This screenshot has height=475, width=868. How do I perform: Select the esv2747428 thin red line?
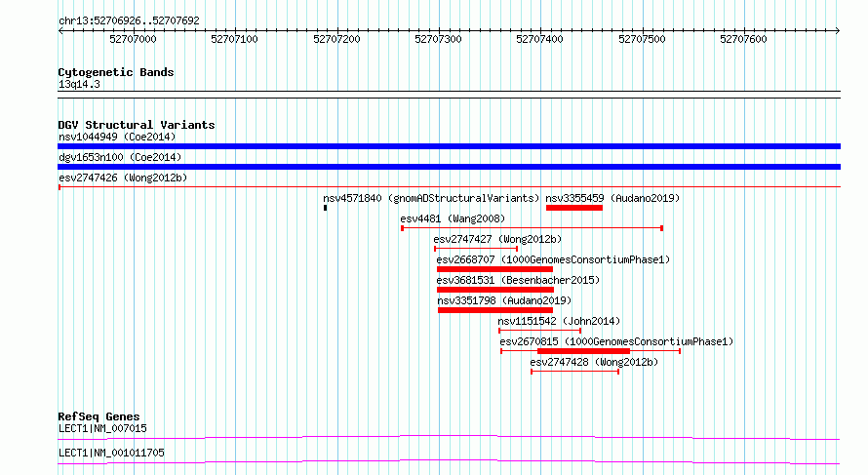pyautogui.click(x=574, y=372)
